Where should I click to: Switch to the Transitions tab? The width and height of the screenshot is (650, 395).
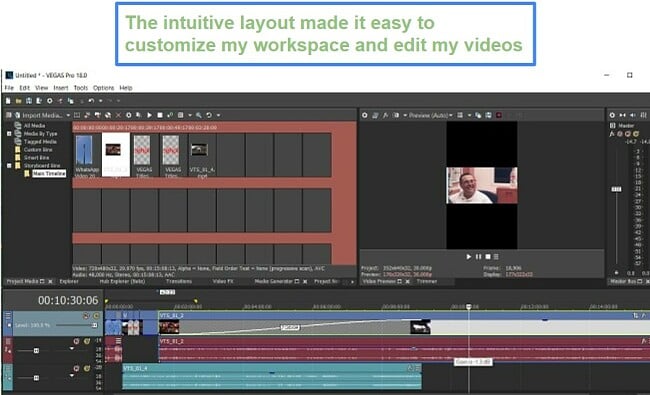(x=179, y=281)
